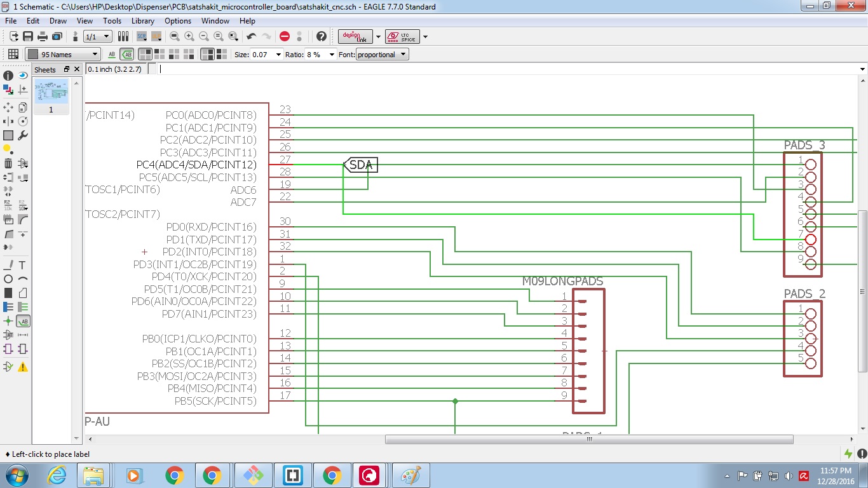Open the Tools menu
The width and height of the screenshot is (868, 488).
coord(112,21)
